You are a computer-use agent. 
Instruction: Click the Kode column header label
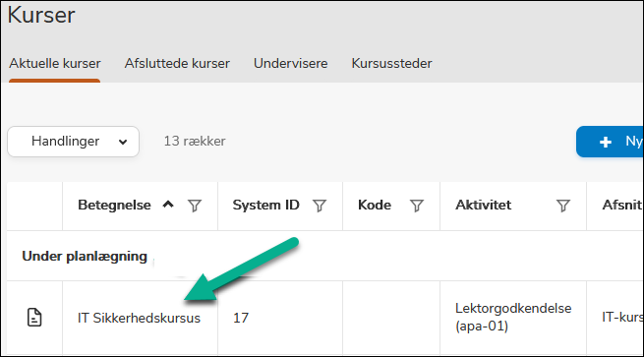tap(375, 205)
